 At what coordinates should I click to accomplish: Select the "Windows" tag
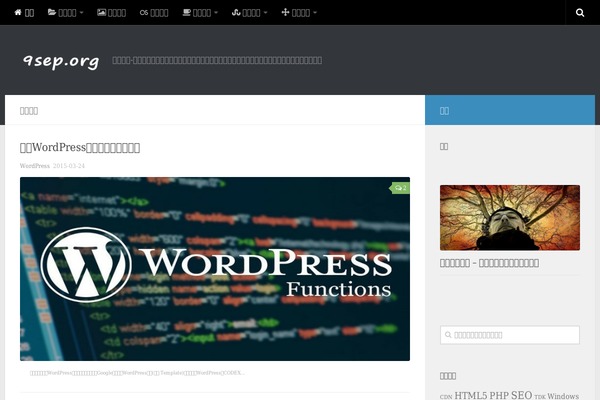coord(563,396)
